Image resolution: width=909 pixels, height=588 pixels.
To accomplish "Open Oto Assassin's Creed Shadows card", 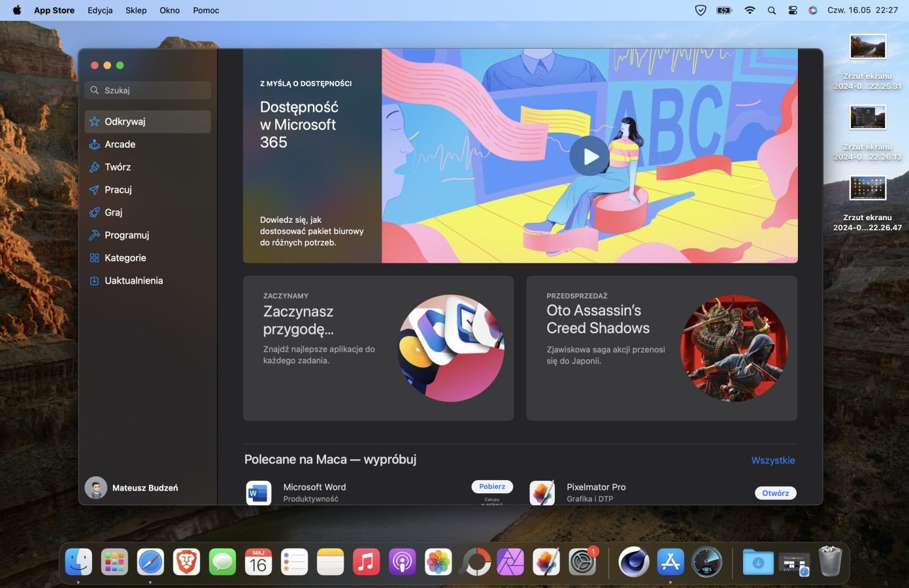I will tap(661, 348).
